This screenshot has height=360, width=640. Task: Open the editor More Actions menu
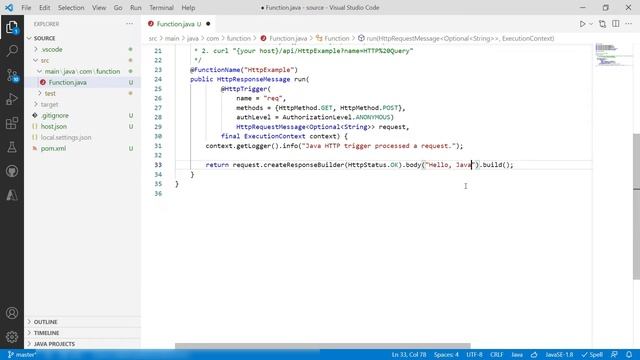pyautogui.click(x=628, y=24)
